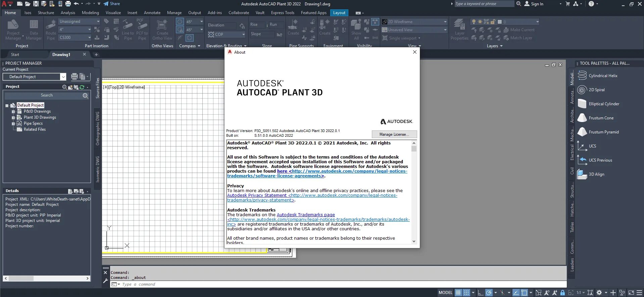644x297 pixels.
Task: Expand the Pipe Specs tree node
Action: (13, 124)
